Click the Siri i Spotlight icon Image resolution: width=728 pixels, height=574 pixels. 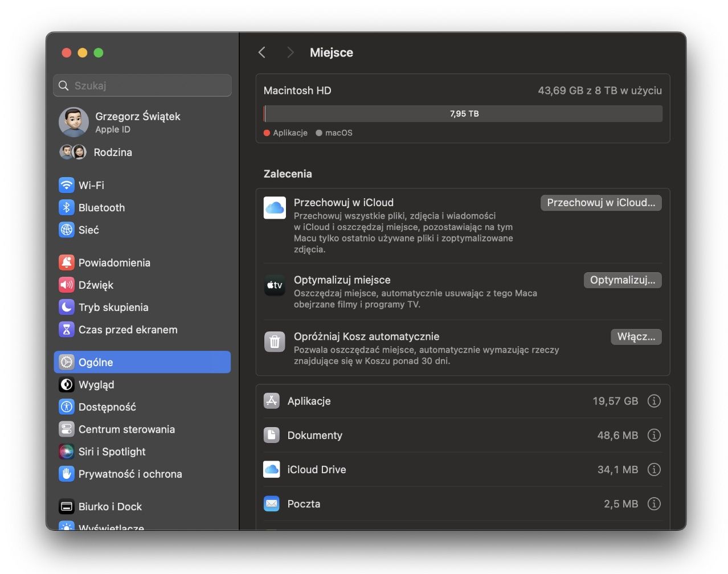click(x=67, y=452)
